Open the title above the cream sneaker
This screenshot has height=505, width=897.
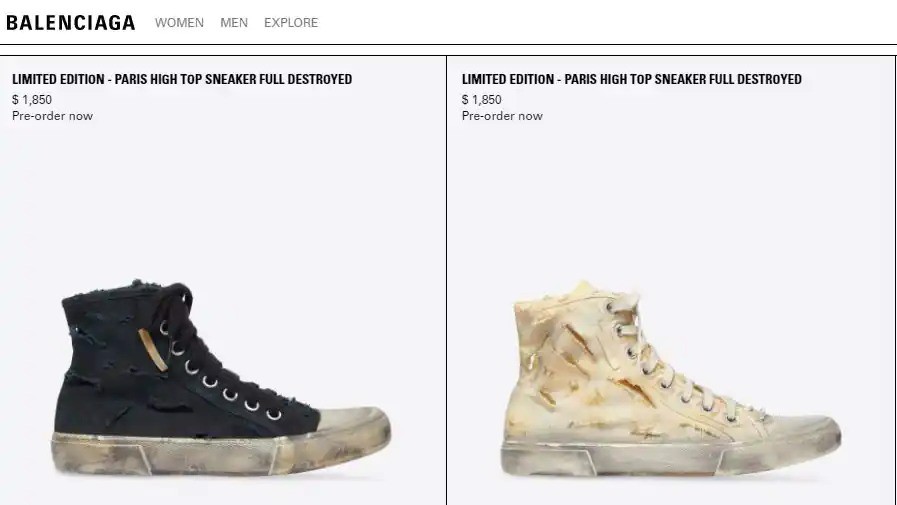click(x=632, y=79)
